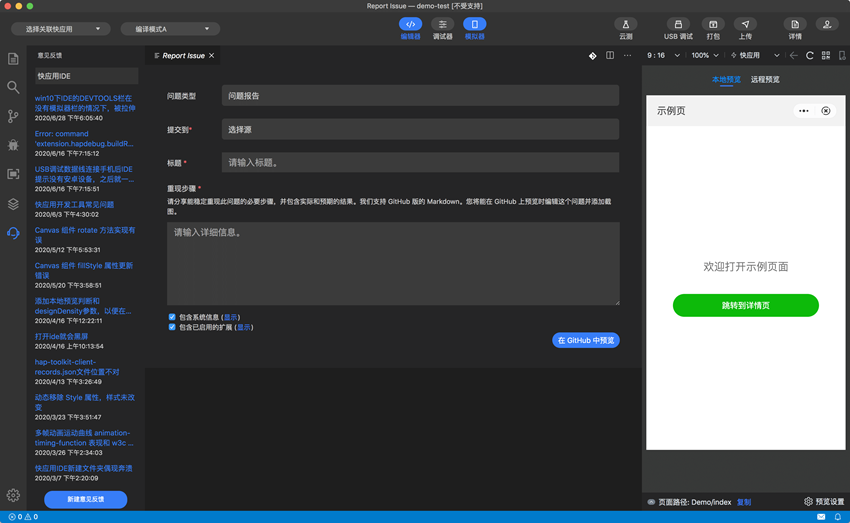Open the Explorer files icon in sidebar
The height and width of the screenshot is (523, 850).
(x=13, y=59)
